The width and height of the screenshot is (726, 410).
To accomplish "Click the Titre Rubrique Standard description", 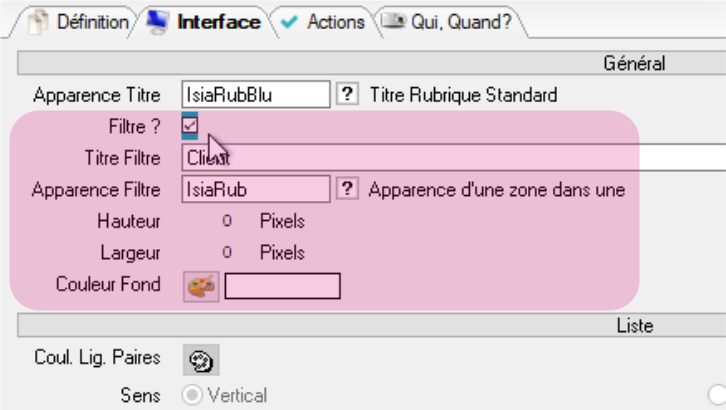I will coord(463,95).
